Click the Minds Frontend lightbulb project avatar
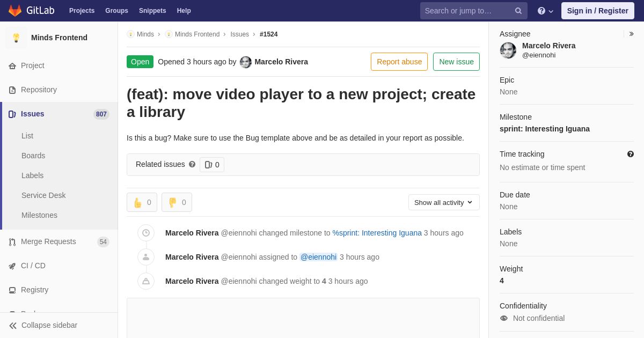Viewport: 644px width, 338px height. (16, 38)
